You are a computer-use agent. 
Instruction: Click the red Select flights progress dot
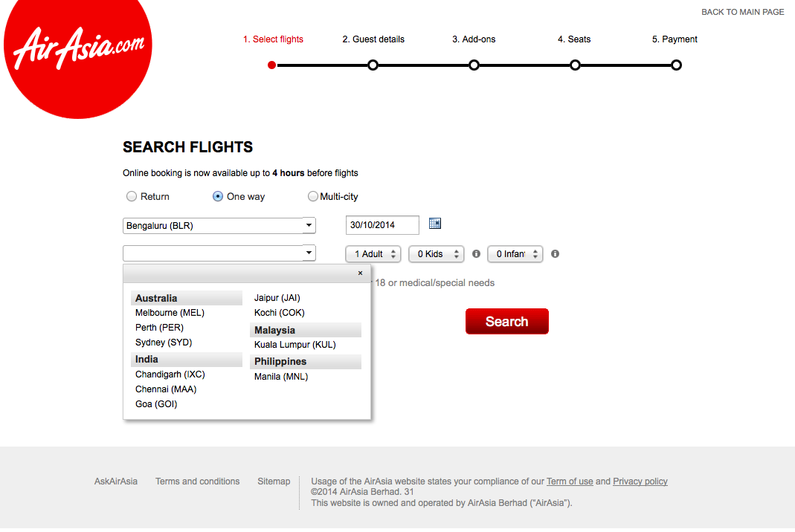point(271,65)
